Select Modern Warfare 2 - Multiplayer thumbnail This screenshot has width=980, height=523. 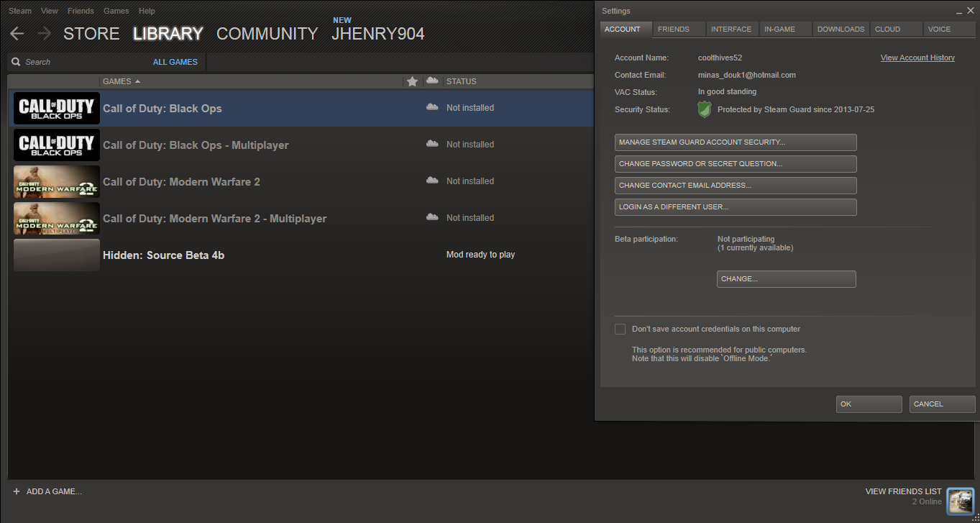click(x=57, y=218)
